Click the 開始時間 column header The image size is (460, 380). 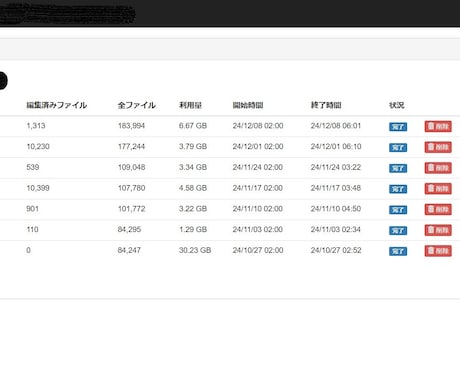[248, 105]
